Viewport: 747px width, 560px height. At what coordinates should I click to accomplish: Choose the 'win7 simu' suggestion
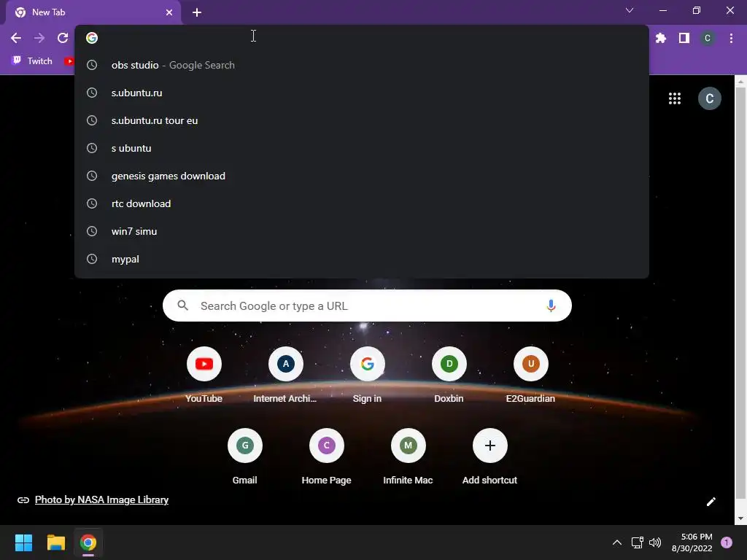click(362, 231)
